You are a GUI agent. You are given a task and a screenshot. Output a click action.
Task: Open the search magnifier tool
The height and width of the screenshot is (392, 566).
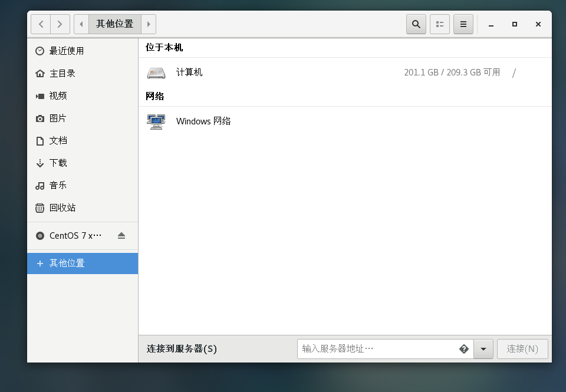(416, 24)
